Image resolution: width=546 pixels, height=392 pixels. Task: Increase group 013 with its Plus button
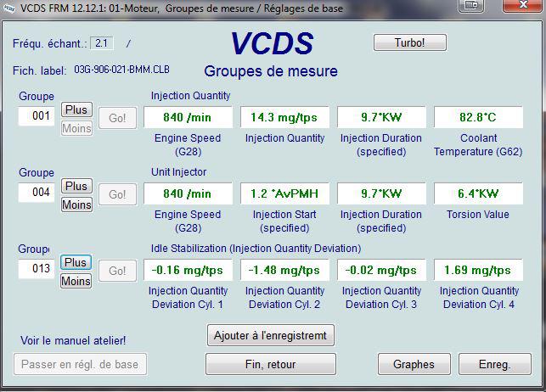[76, 262]
